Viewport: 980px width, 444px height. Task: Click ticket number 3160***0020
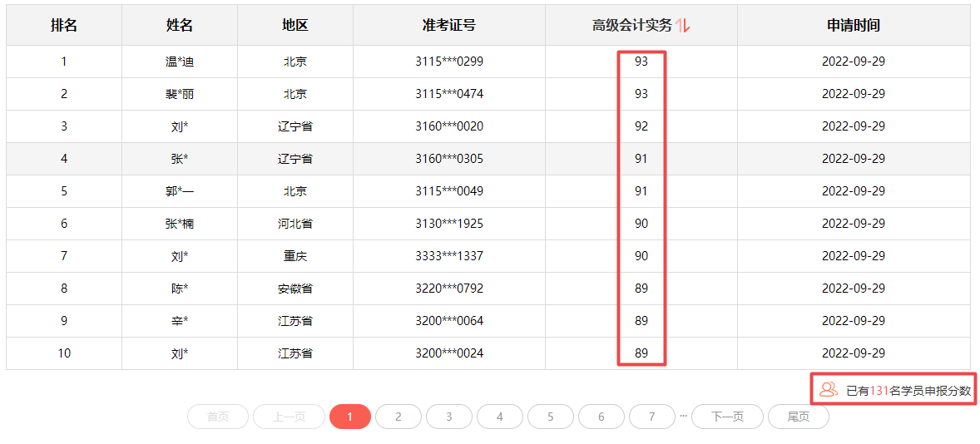coord(448,126)
